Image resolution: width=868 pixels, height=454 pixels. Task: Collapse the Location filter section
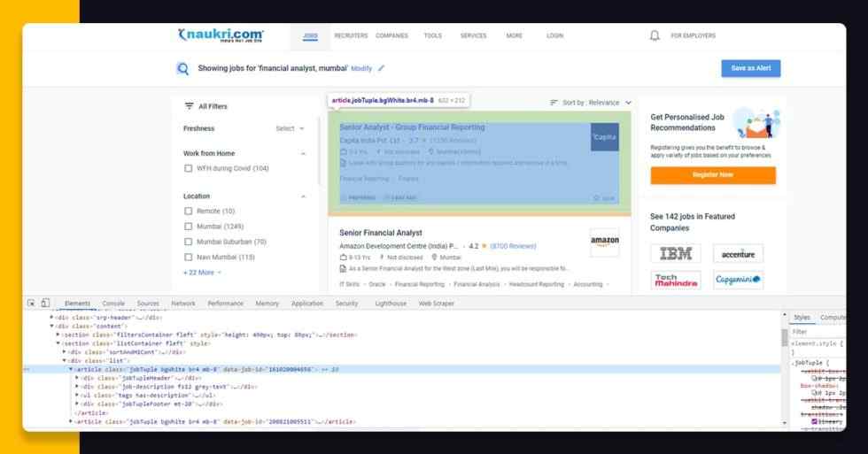tap(303, 196)
